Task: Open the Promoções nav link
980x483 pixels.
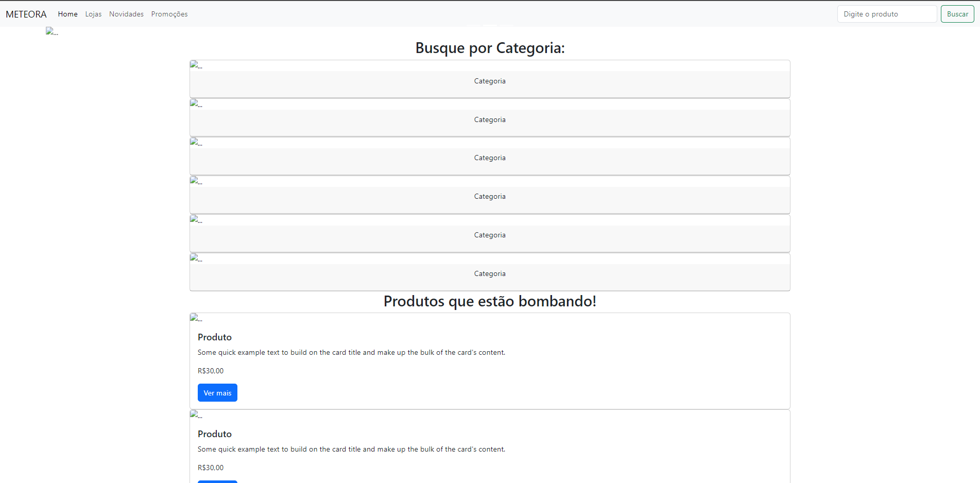Action: pos(169,14)
